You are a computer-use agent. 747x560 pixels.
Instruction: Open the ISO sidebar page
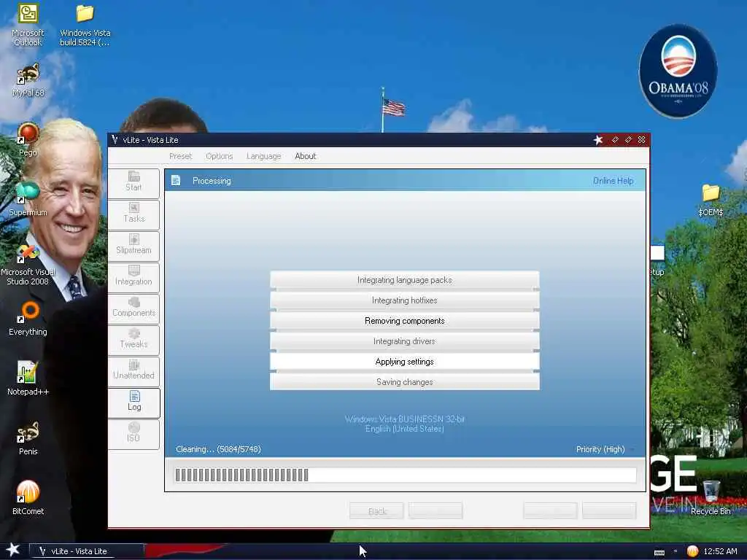(134, 435)
